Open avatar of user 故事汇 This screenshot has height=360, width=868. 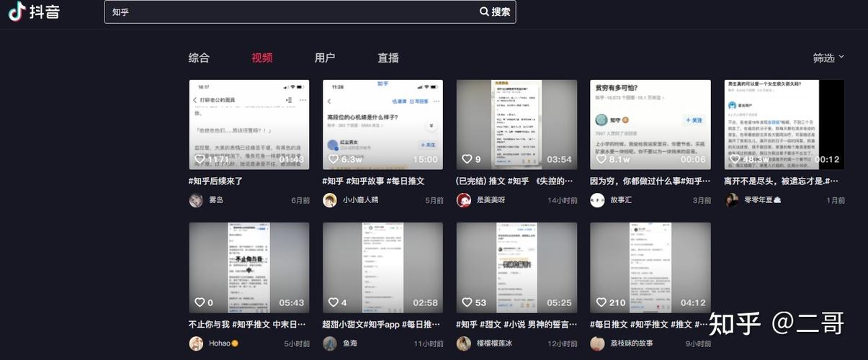(x=597, y=200)
